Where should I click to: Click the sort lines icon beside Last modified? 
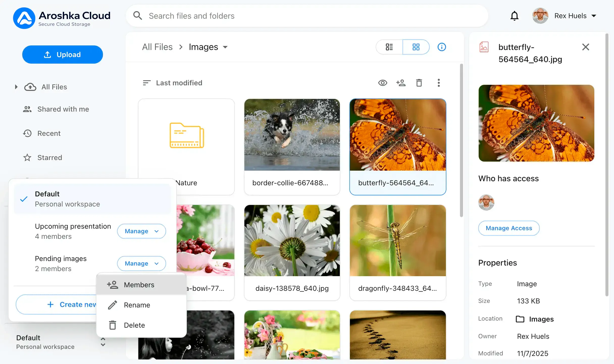[x=146, y=83]
